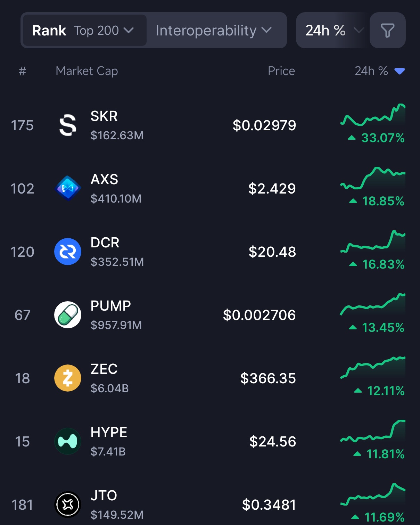View the DCR sparkline chart
The width and height of the screenshot is (420, 525).
373,241
